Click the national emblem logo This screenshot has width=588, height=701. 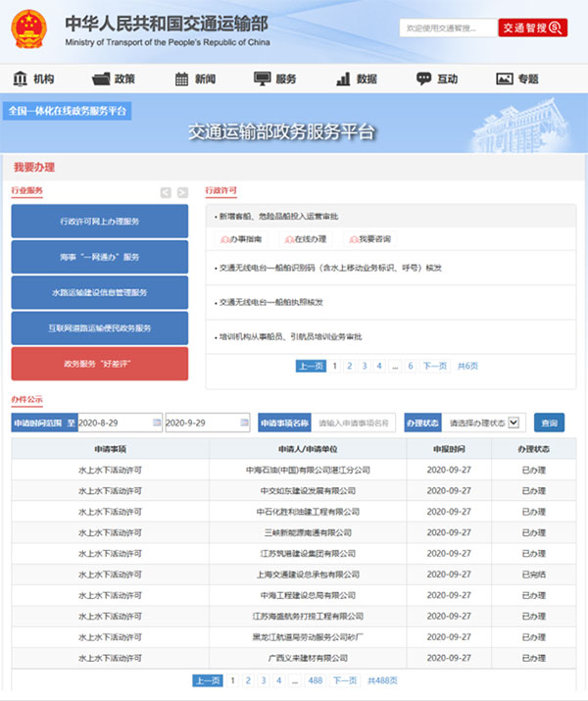point(30,28)
